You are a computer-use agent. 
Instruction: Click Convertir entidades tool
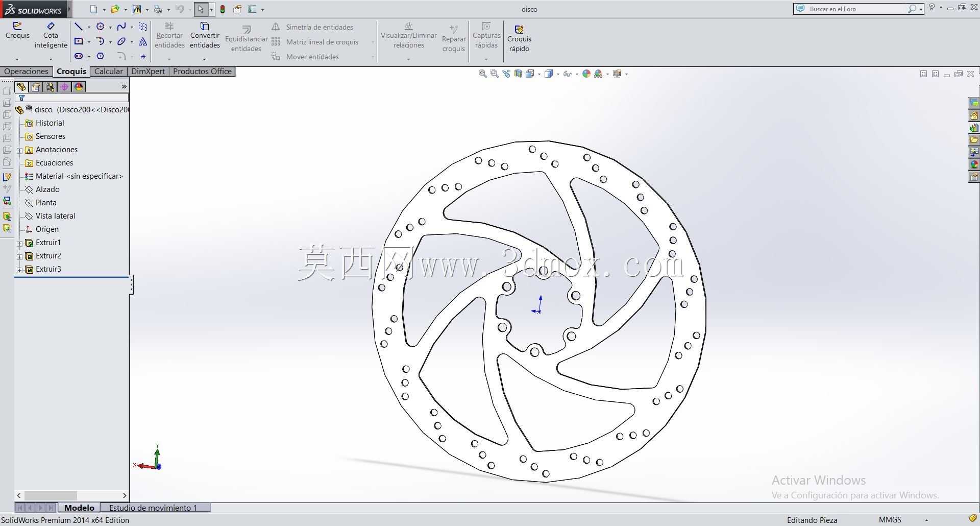pyautogui.click(x=205, y=35)
